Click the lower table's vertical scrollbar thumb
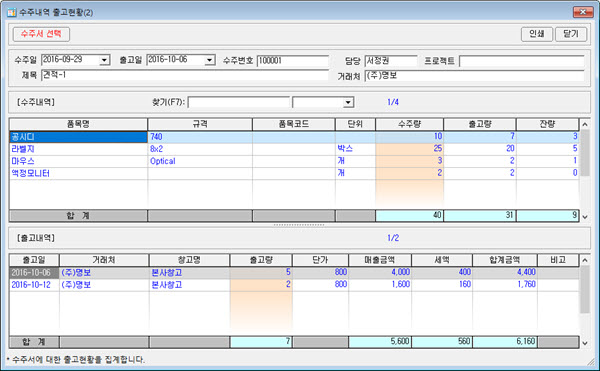This screenshot has height=371, width=600. pyautogui.click(x=585, y=290)
